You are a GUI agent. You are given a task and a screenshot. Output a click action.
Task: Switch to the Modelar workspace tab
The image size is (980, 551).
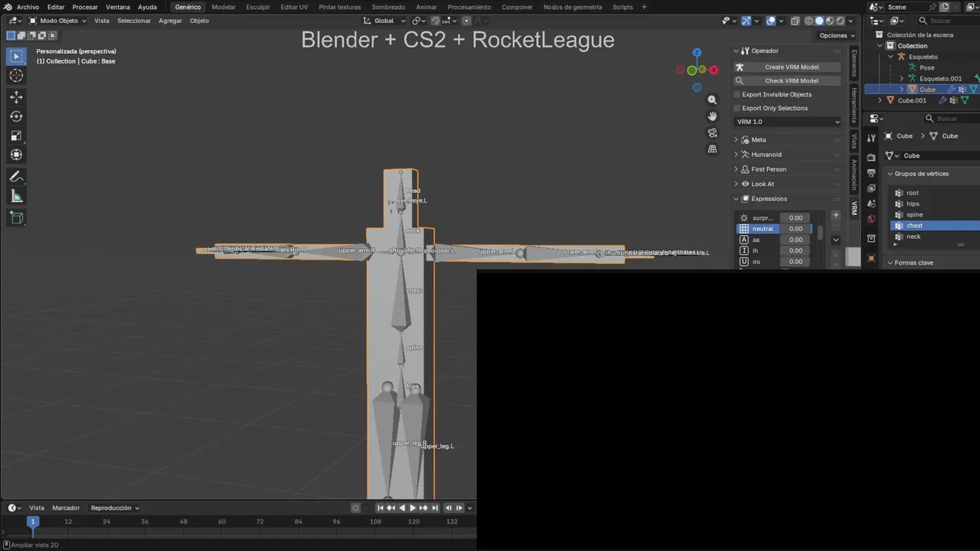point(224,7)
